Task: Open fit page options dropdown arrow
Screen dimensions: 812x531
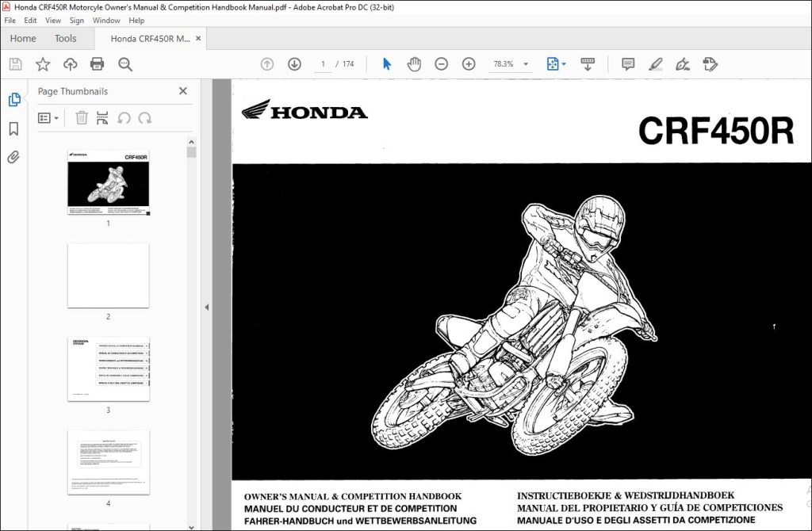Action: [564, 64]
